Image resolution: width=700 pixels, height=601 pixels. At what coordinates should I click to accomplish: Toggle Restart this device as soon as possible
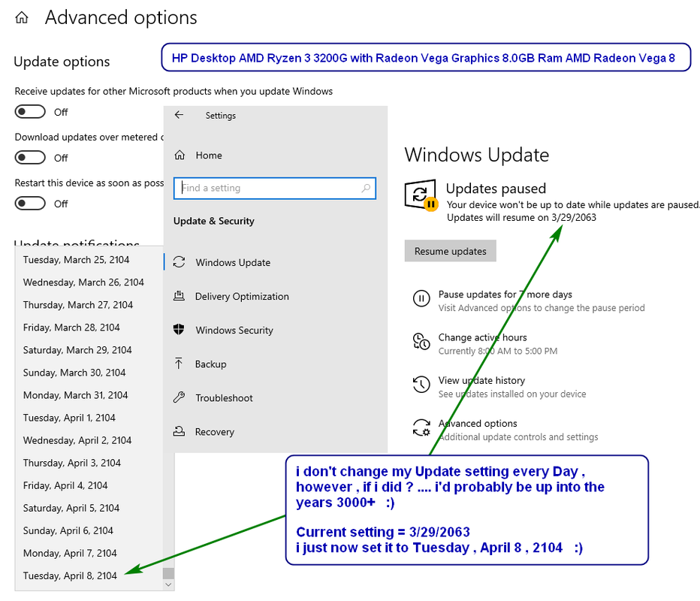coord(30,204)
